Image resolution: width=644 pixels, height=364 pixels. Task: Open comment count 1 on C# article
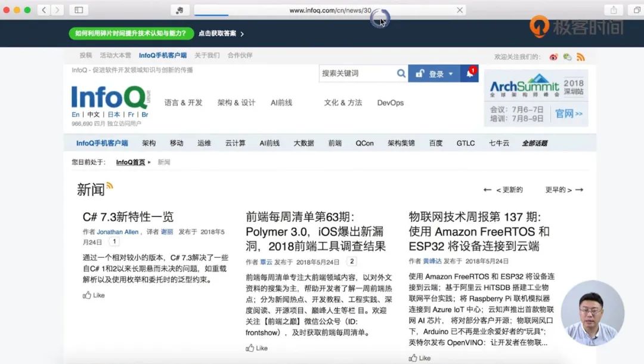114,242
